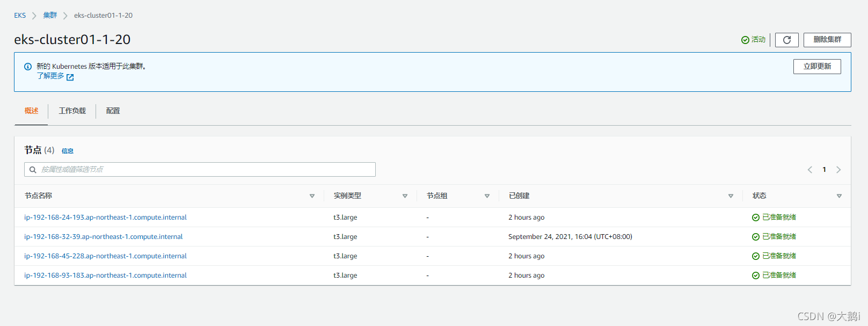Switch to the 配置 tab
This screenshot has height=326, width=868.
click(x=113, y=111)
